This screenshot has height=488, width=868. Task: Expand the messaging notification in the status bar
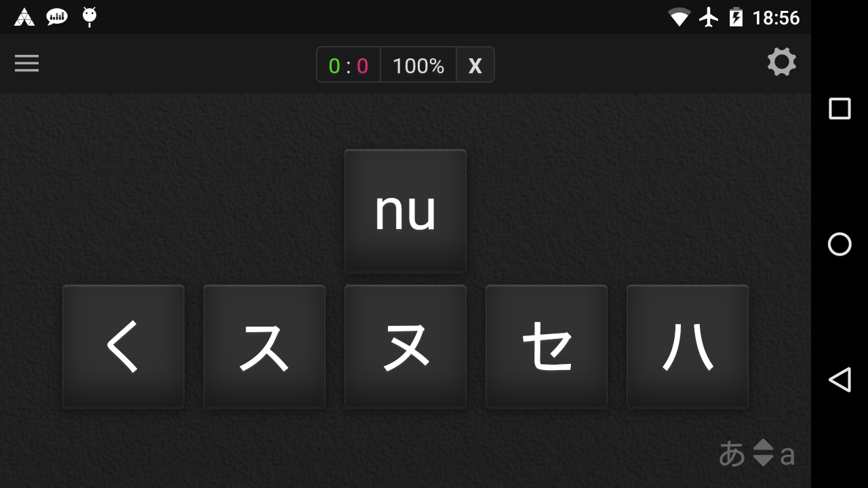coord(56,17)
